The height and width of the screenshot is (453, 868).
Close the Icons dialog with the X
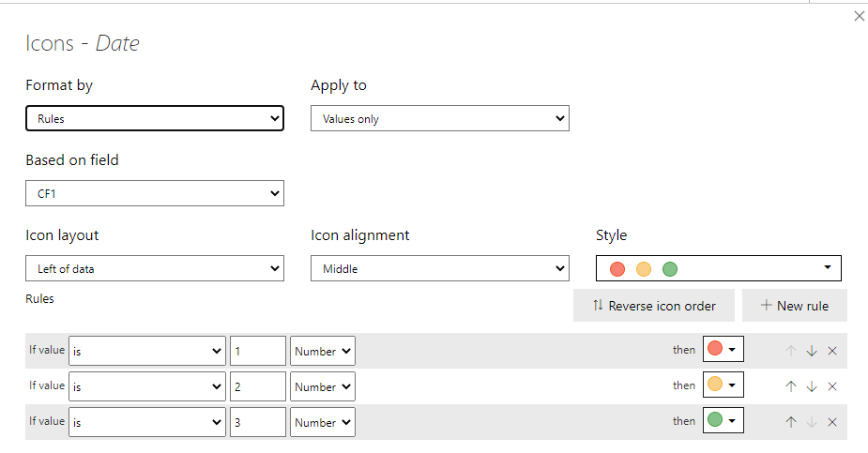point(860,17)
